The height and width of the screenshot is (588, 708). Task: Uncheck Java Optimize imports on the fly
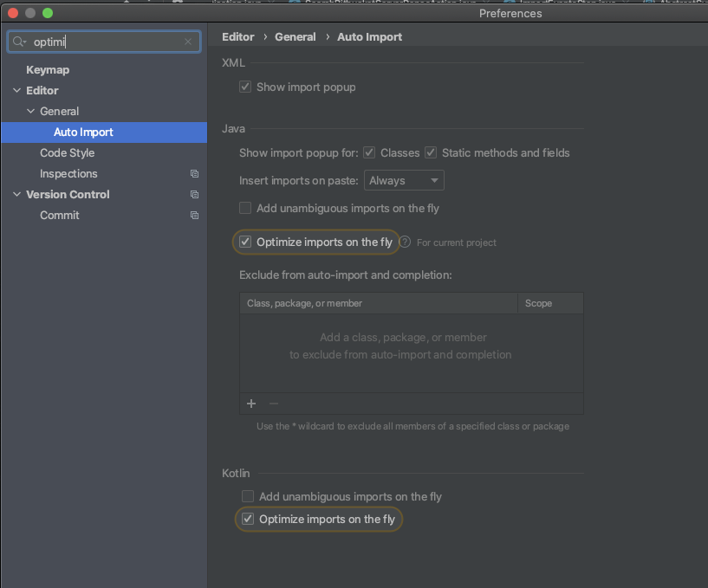245,242
